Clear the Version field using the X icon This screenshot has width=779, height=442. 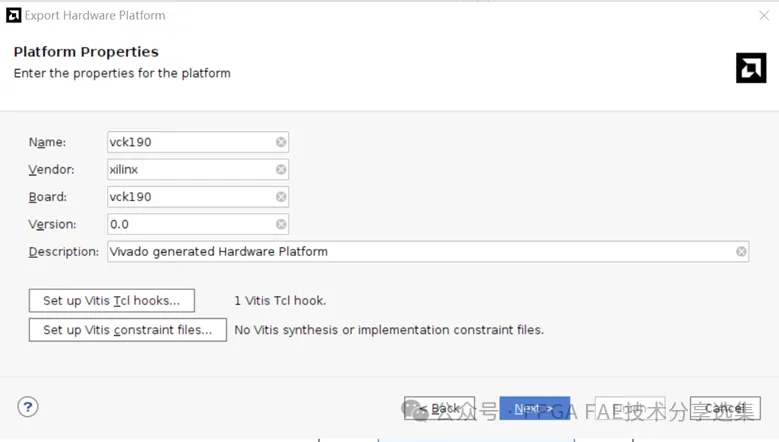coord(281,224)
